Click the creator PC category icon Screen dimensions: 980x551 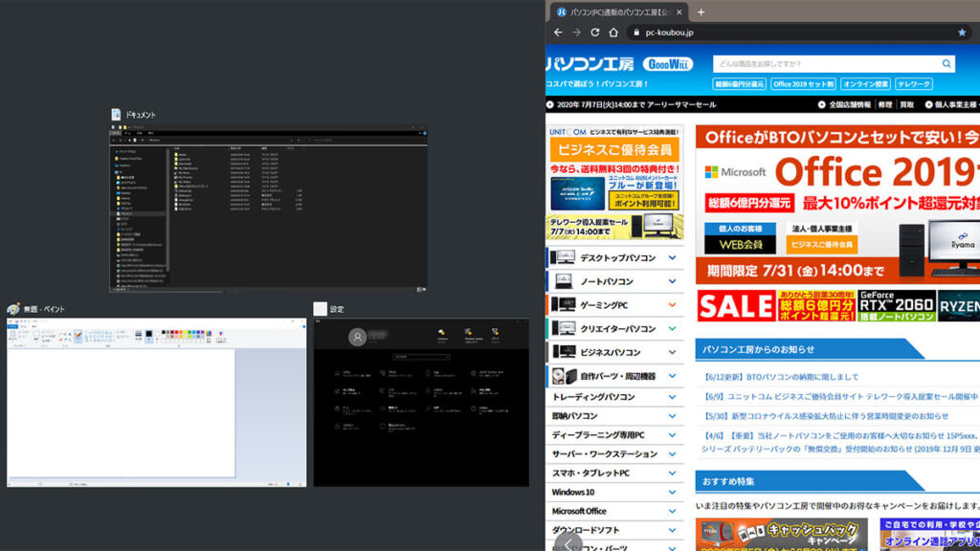pos(563,329)
